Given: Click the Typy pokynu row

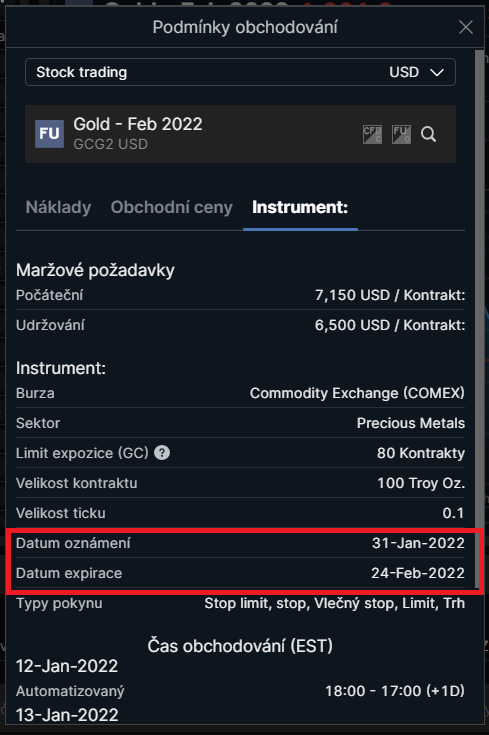Looking at the screenshot, I should coord(240,603).
